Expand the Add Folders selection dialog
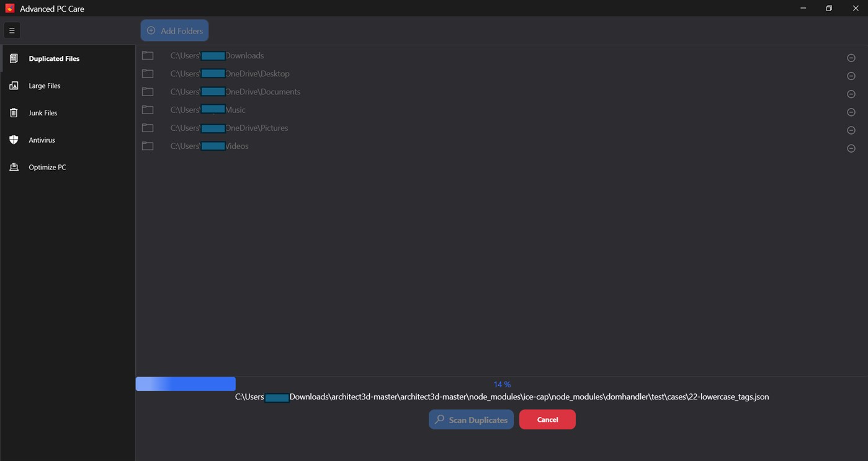Image resolution: width=868 pixels, height=461 pixels. pos(174,30)
